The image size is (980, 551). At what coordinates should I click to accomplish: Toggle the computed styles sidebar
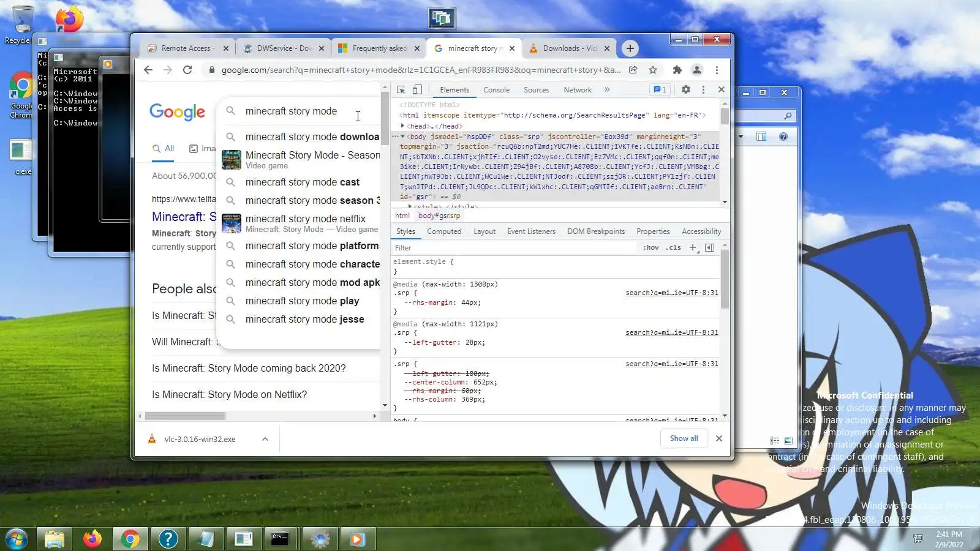[709, 247]
